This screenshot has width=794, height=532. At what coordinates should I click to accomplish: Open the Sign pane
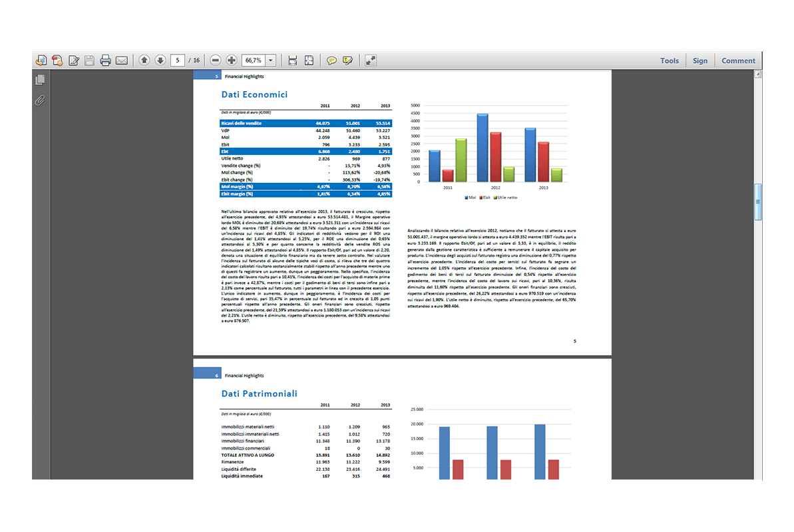pyautogui.click(x=700, y=61)
